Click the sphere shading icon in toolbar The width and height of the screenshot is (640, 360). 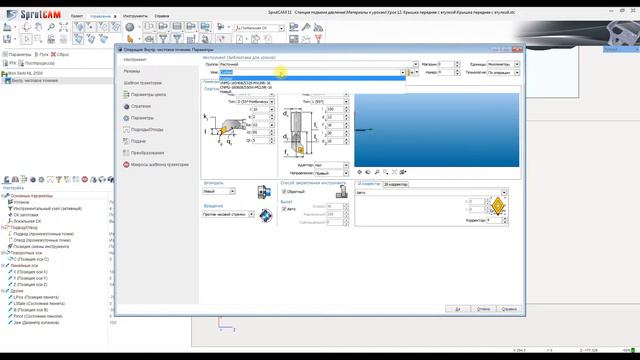click(x=130, y=27)
